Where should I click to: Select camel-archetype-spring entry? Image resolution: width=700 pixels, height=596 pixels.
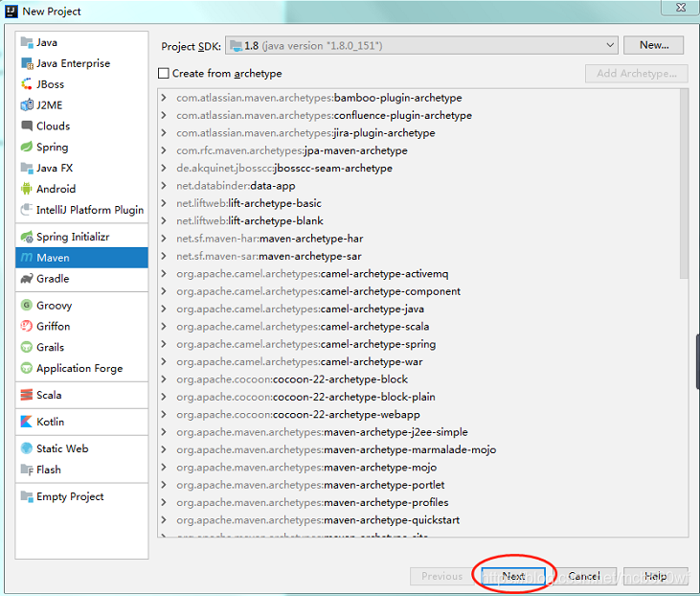pyautogui.click(x=305, y=344)
